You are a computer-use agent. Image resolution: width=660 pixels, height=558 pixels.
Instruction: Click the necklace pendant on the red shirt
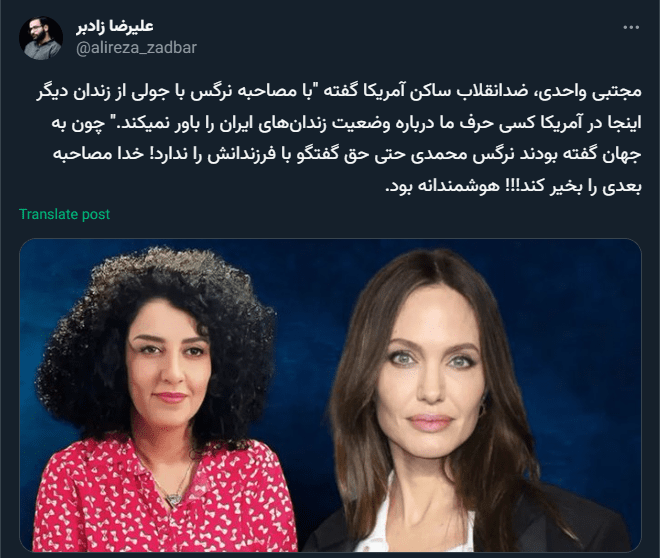172,500
